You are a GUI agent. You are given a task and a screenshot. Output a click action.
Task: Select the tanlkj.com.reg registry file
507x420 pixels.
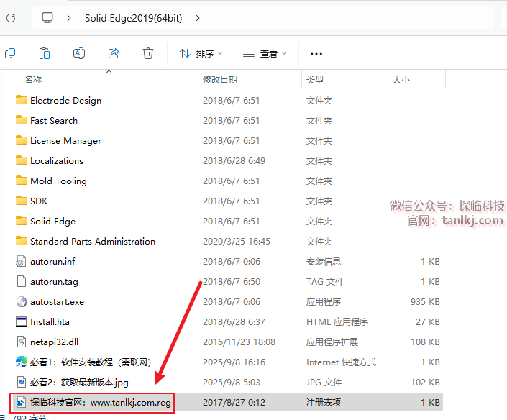point(100,403)
